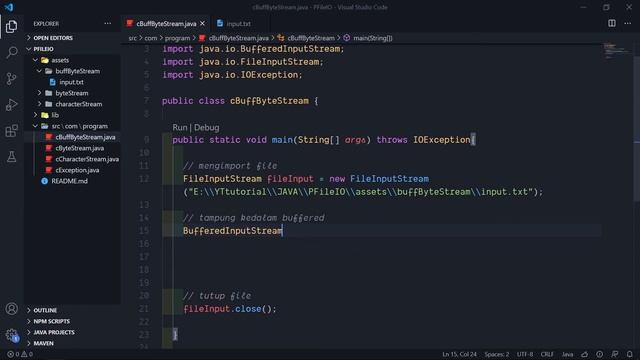This screenshot has width=640, height=360.
Task: Open the Testing flask view
Action: click(x=11, y=156)
